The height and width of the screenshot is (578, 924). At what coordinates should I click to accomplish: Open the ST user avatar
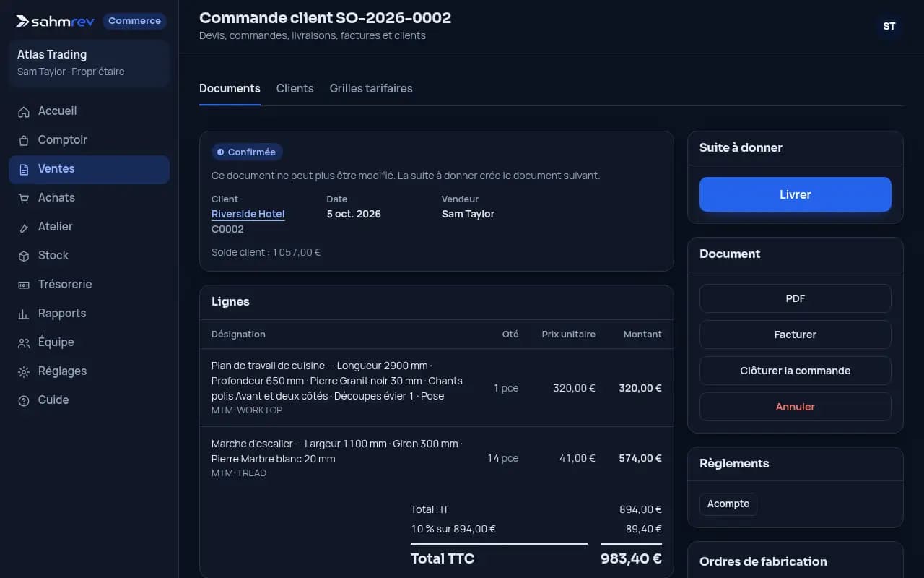click(889, 26)
